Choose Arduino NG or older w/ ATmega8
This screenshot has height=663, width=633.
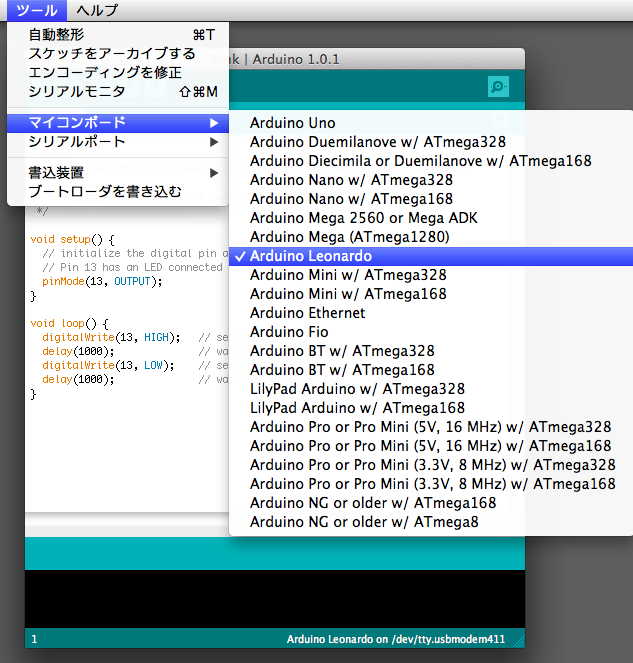point(431,523)
